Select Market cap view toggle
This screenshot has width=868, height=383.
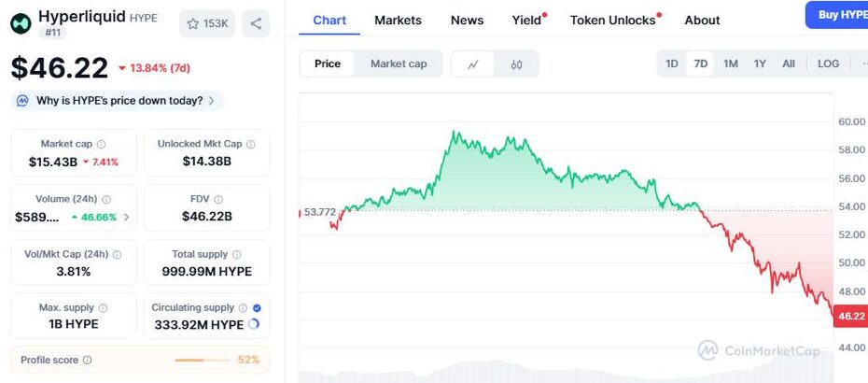click(x=399, y=64)
